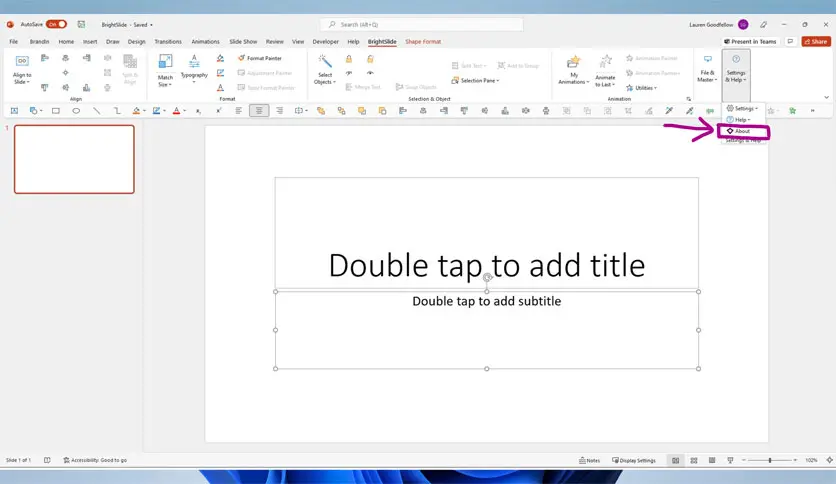Insert a text box from quick toolbar
The image size is (836, 484).
(14, 111)
